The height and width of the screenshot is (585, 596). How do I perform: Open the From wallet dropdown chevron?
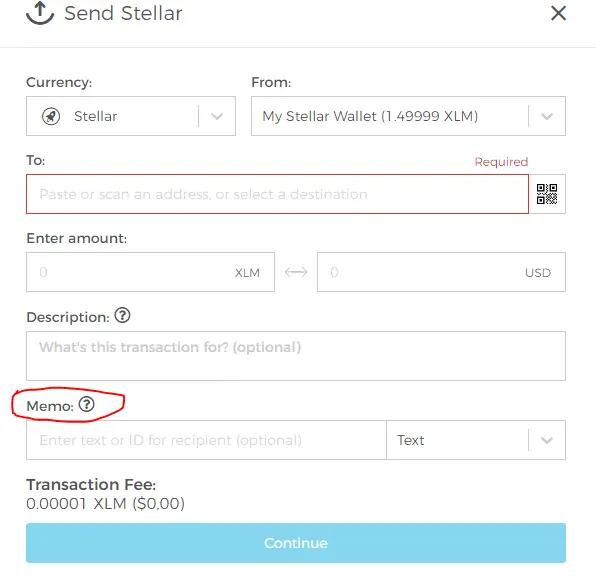click(547, 116)
